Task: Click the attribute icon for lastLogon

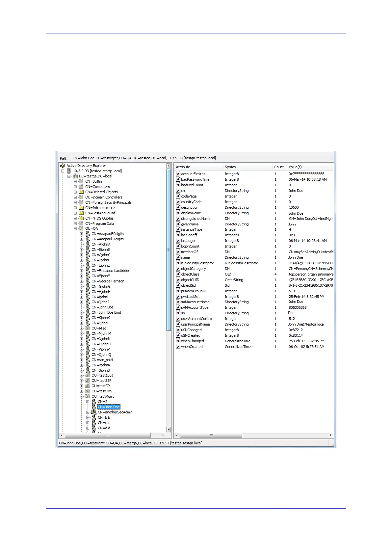Action: click(x=178, y=241)
